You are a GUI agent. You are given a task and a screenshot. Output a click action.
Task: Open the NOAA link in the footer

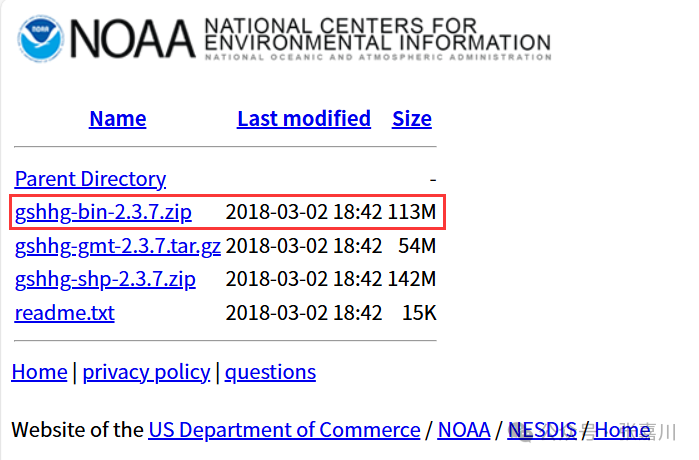tap(463, 431)
